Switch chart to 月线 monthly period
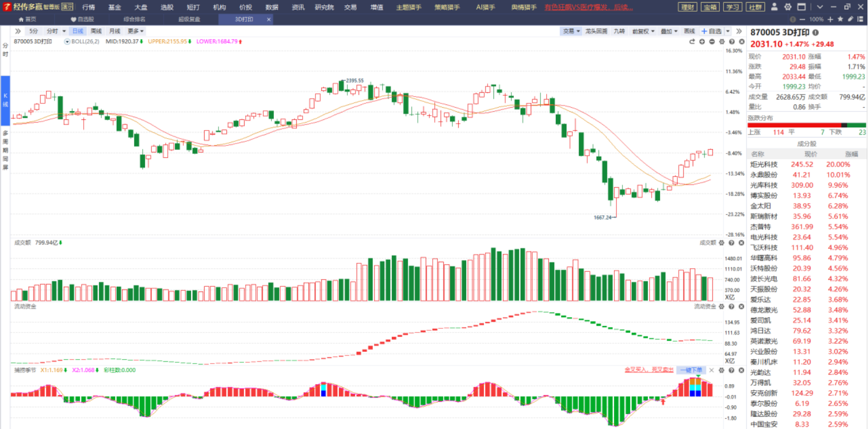 tap(115, 31)
